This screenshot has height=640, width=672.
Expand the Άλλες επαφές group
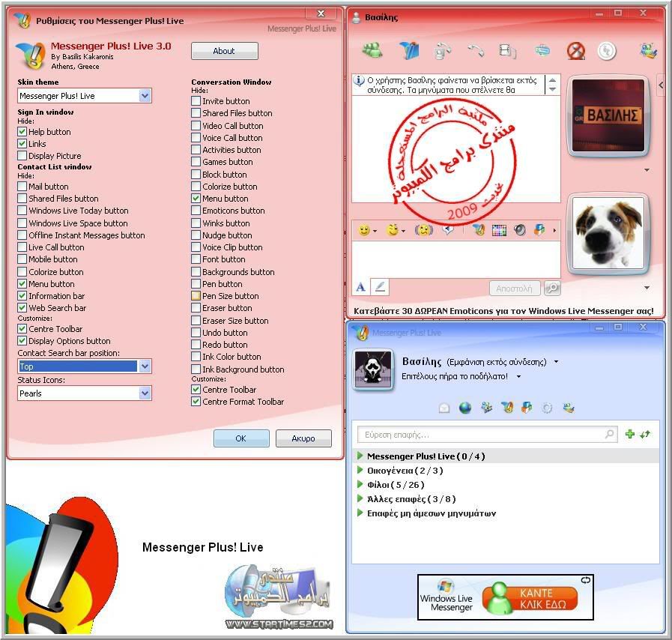(360, 498)
